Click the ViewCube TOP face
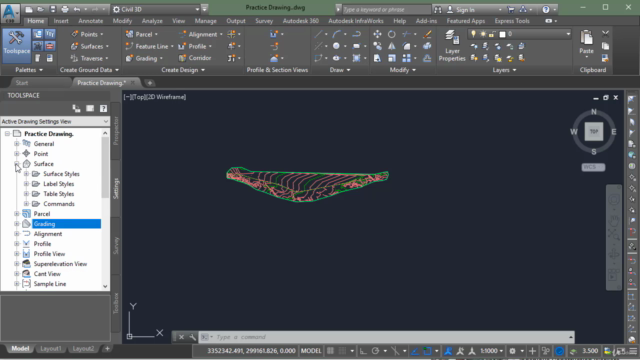Viewport: 640px width, 360px height. pyautogui.click(x=593, y=131)
